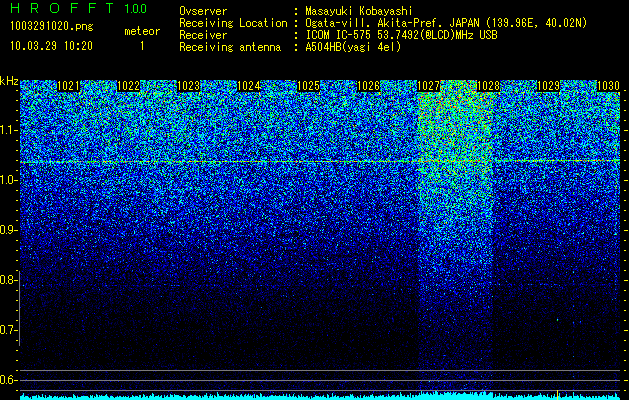Image resolution: width=629 pixels, height=400 pixels.
Task: Click the 1024 time marker
Action: [x=249, y=86]
